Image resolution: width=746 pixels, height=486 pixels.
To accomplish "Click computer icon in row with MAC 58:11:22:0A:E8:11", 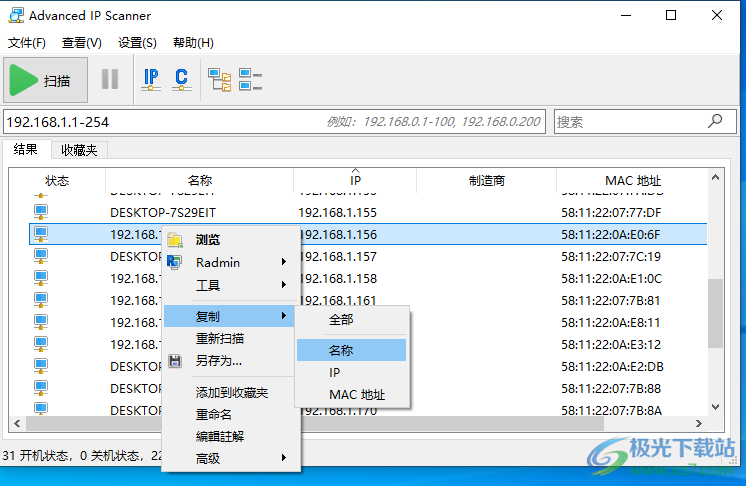I will coord(41,322).
